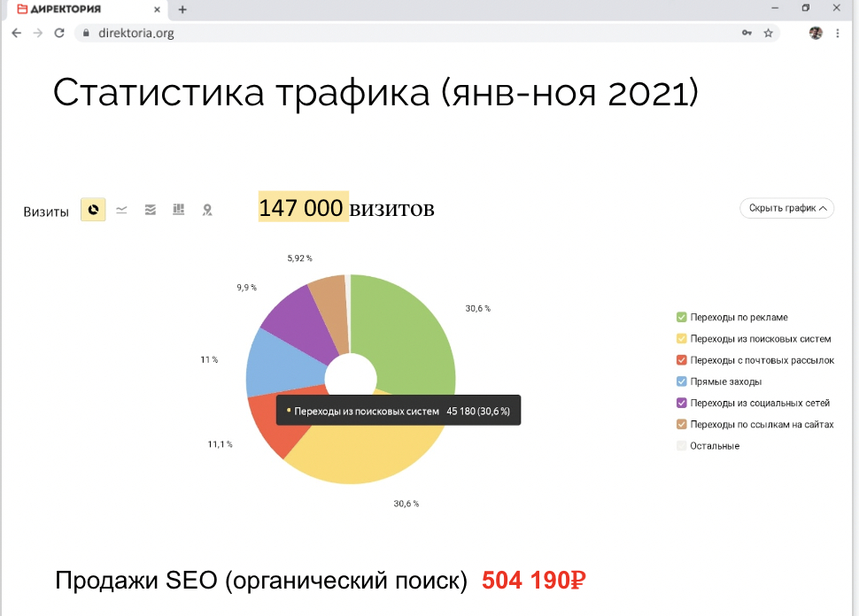Screen dimensions: 859x616
Task: Uncheck Переходы по рекламе
Action: (x=682, y=317)
